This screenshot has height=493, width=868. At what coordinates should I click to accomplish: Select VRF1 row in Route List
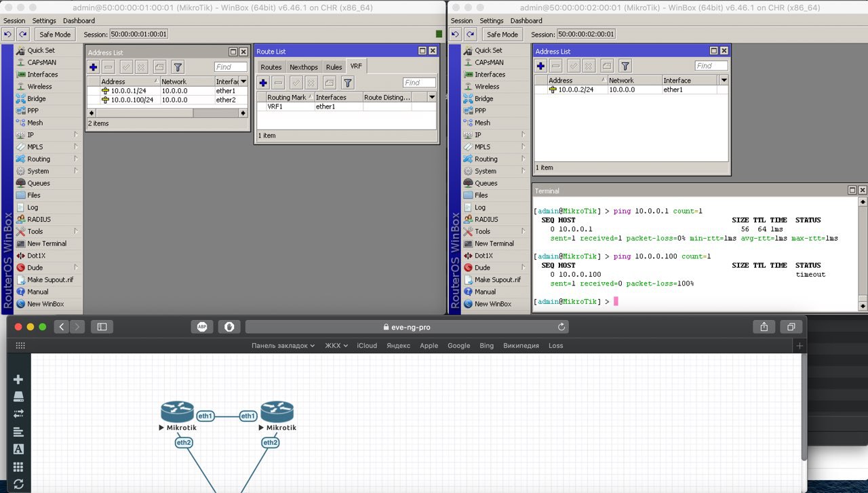point(346,106)
